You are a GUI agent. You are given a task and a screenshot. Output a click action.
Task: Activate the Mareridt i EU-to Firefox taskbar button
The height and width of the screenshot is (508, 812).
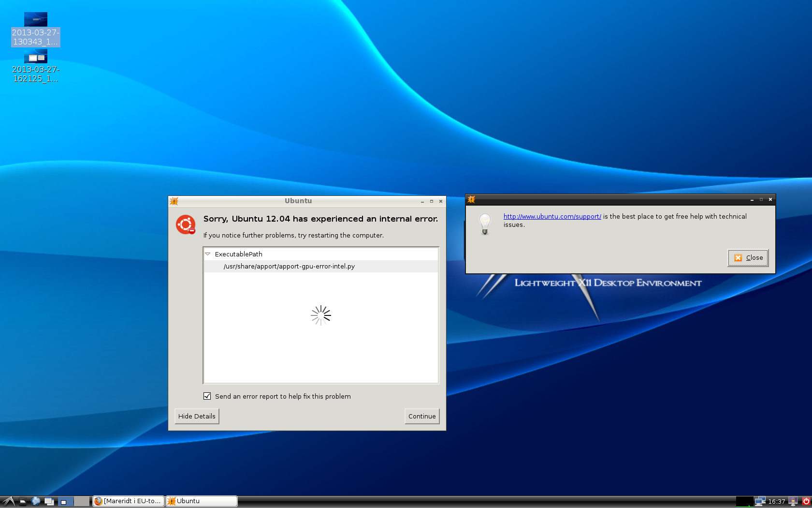pyautogui.click(x=128, y=501)
